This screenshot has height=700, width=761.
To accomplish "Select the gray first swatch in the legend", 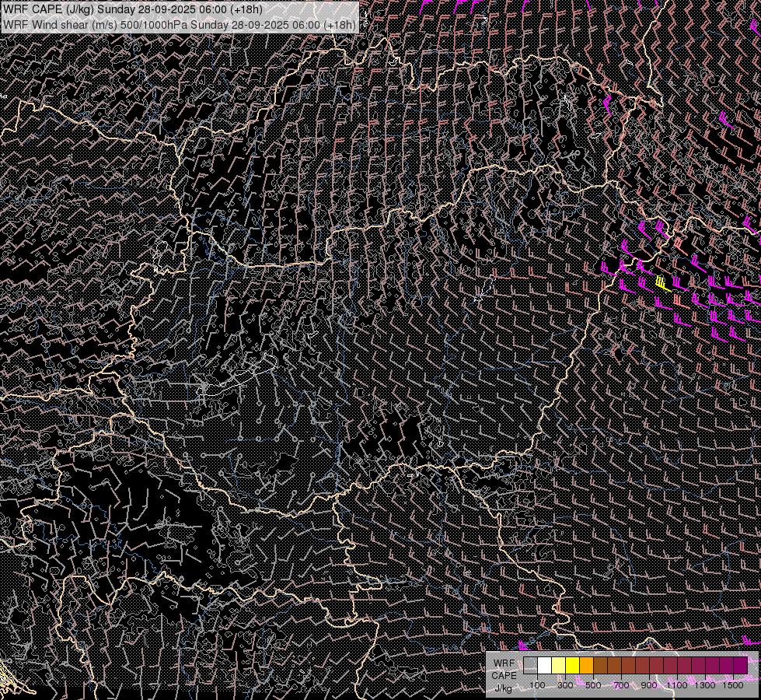I will click(x=530, y=665).
